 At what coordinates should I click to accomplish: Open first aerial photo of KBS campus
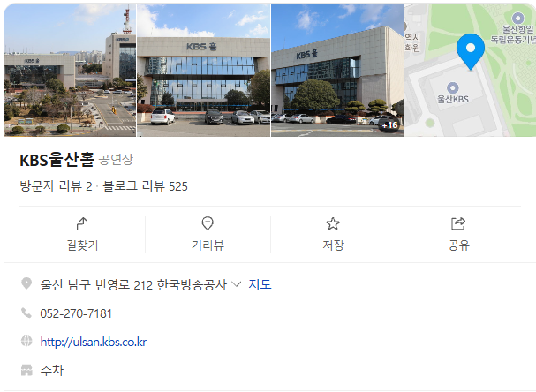coord(70,70)
